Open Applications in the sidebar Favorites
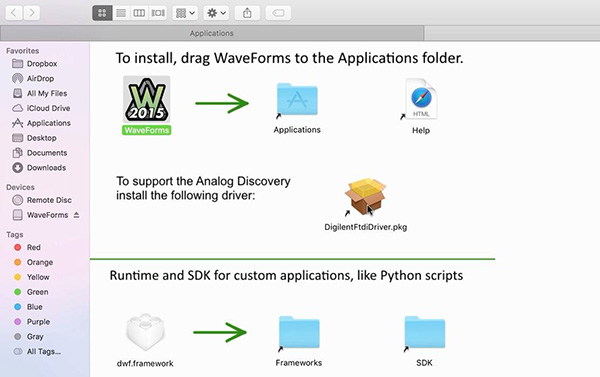Image resolution: width=600 pixels, height=377 pixels. pos(49,123)
